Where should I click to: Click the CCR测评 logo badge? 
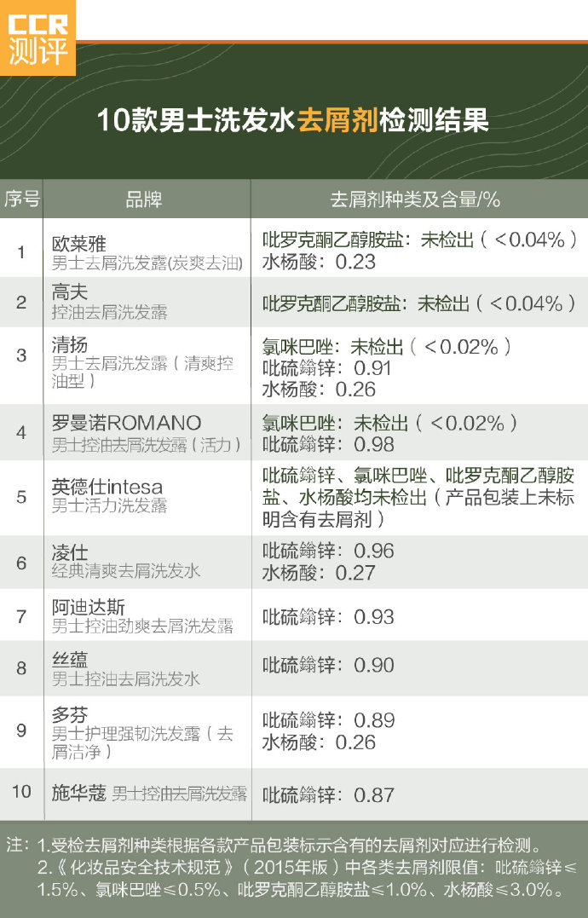point(37,38)
